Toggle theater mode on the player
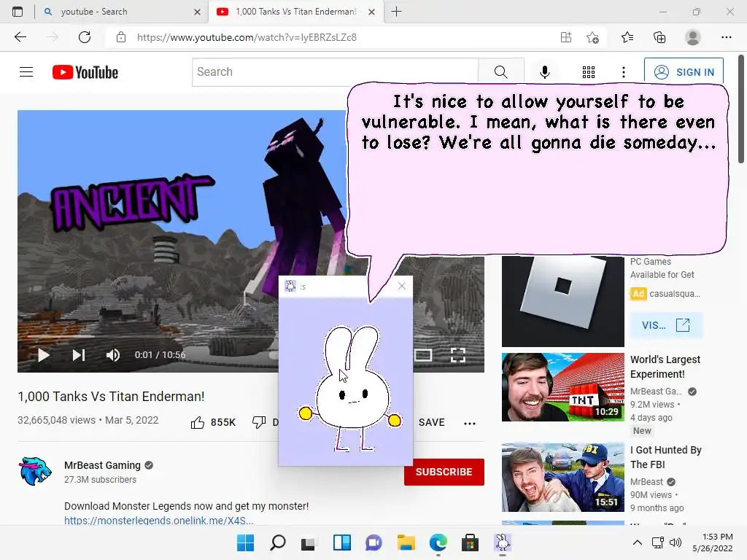The width and height of the screenshot is (747, 560). 423,355
